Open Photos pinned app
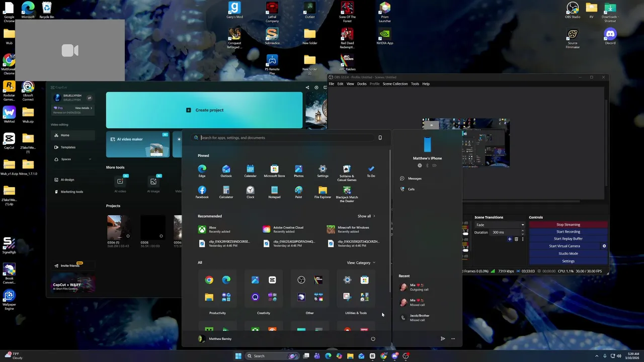This screenshot has height=362, width=644. [298, 171]
